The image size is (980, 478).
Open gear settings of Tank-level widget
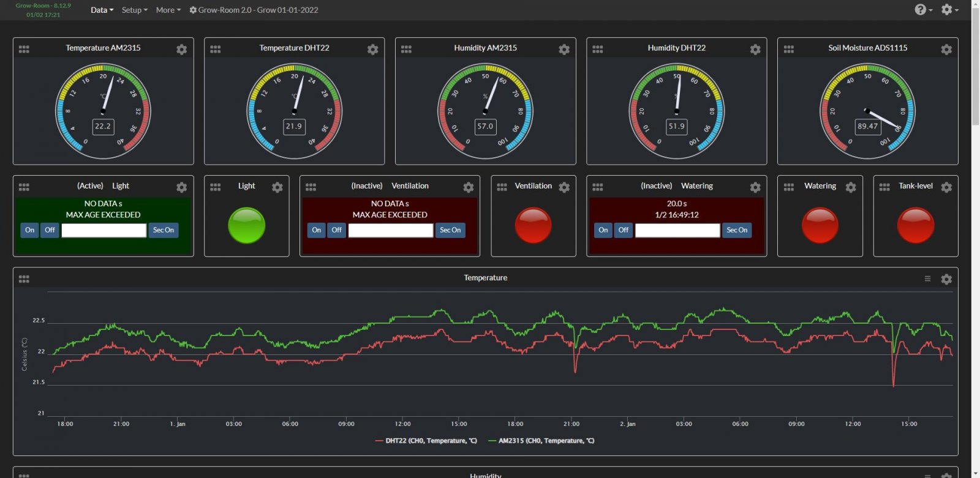tap(946, 187)
